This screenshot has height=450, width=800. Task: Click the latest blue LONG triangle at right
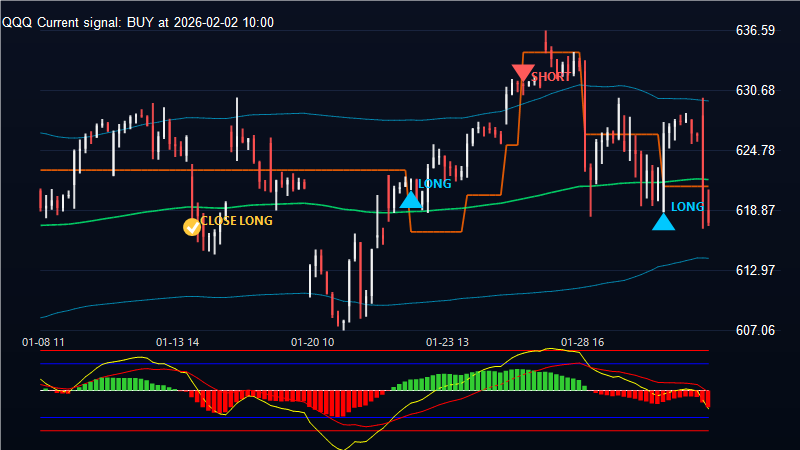point(663,221)
